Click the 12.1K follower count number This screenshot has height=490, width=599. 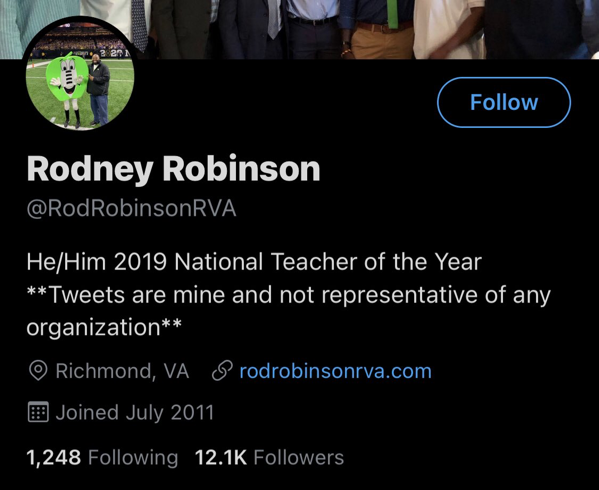221,458
